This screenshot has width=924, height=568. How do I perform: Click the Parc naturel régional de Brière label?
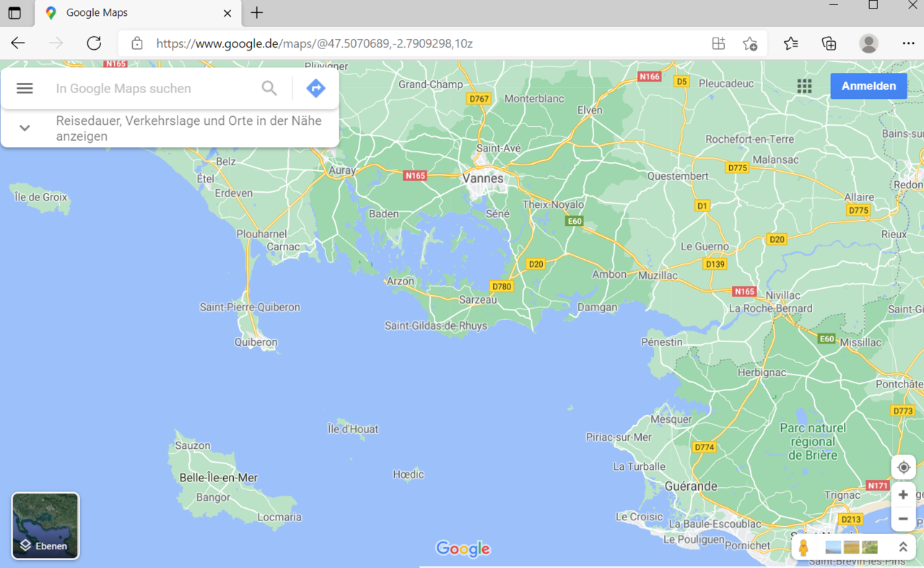click(x=813, y=441)
